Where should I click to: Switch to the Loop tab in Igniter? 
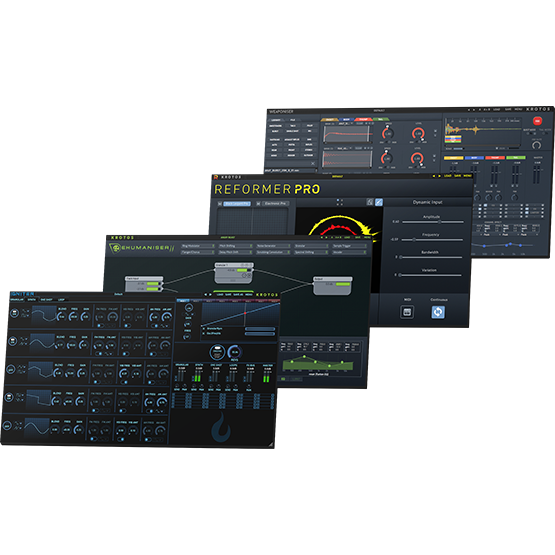61,300
